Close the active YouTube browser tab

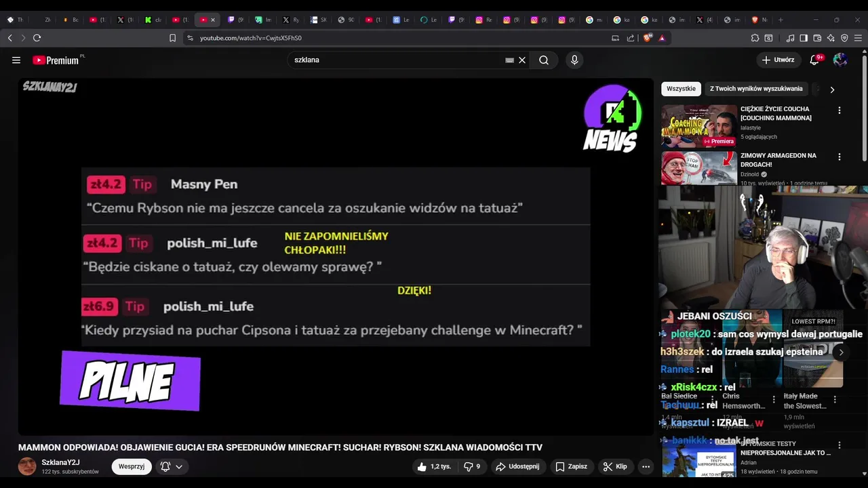tap(212, 20)
